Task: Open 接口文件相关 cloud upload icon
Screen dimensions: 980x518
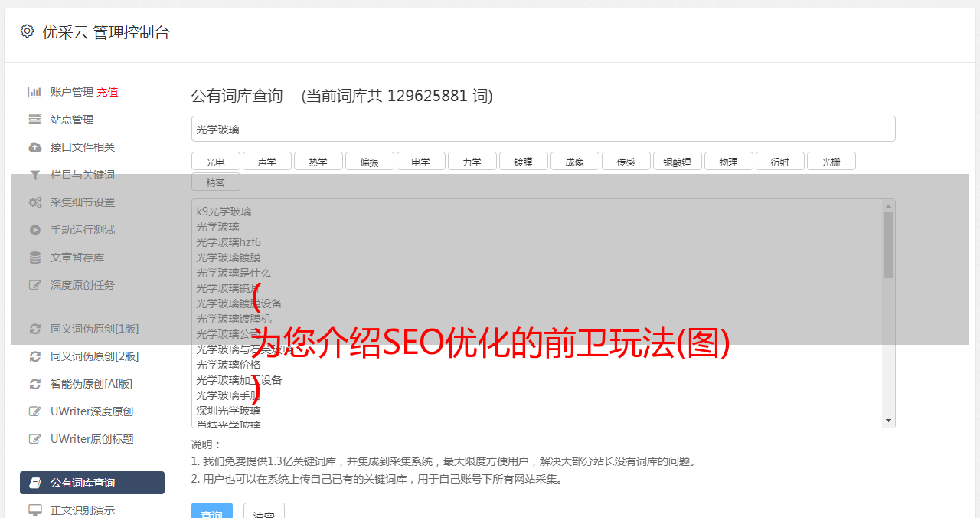Action: coord(34,147)
